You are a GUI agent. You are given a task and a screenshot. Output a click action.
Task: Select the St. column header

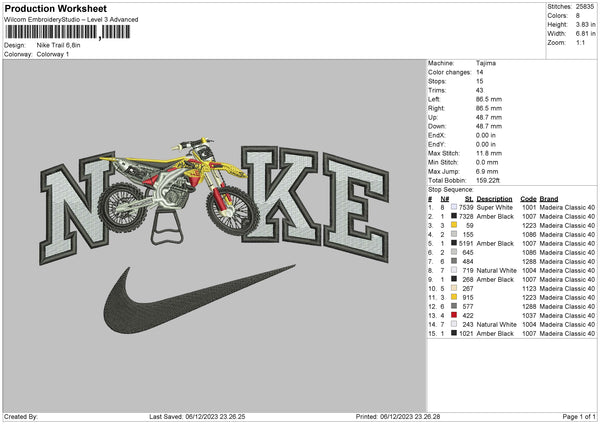[469, 199]
